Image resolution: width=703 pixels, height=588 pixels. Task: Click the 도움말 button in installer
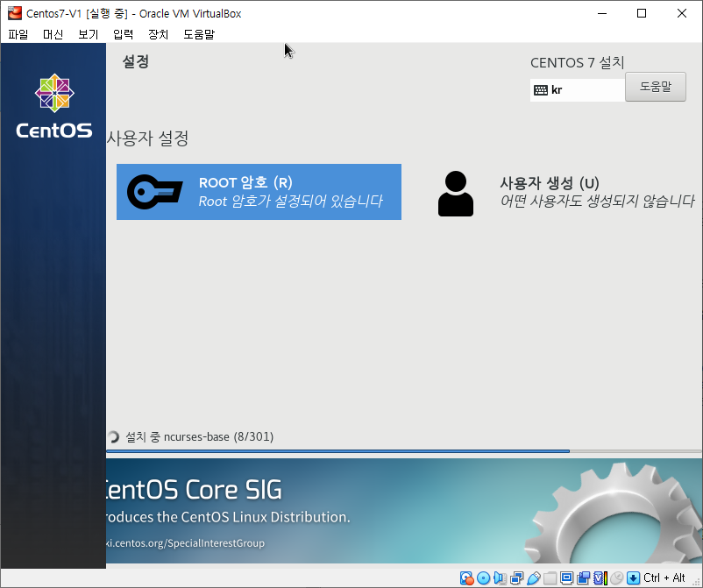coord(656,87)
